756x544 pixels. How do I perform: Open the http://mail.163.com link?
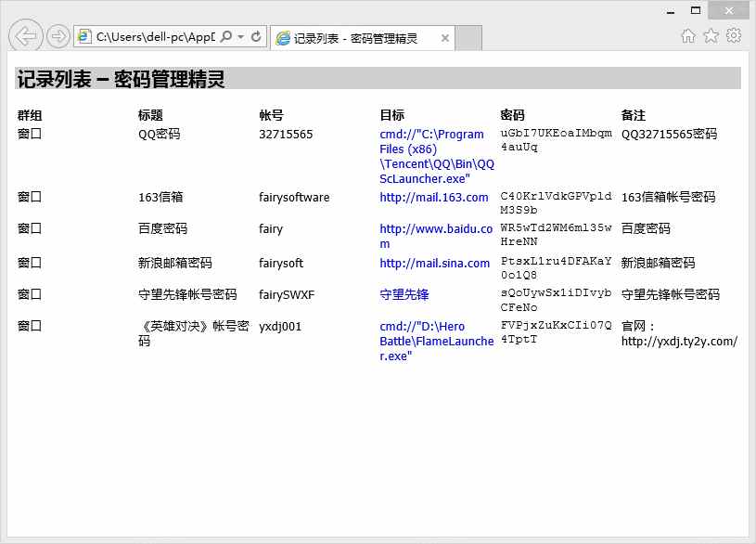pyautogui.click(x=434, y=198)
